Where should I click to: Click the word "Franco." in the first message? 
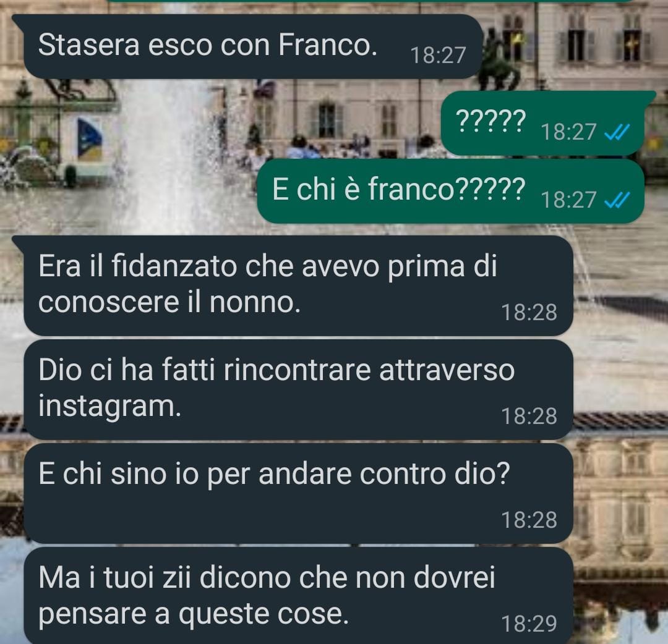pos(328,44)
